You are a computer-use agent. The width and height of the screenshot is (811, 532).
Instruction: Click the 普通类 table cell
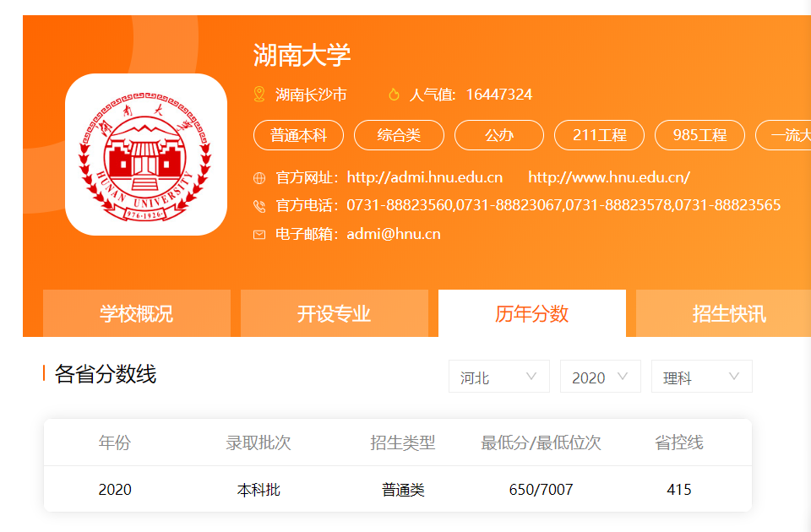coord(403,489)
